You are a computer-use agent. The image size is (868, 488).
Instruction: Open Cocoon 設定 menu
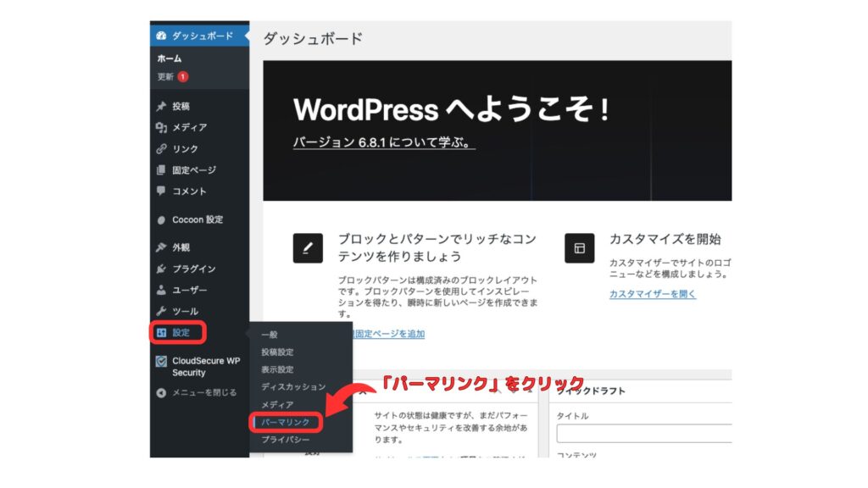click(198, 219)
